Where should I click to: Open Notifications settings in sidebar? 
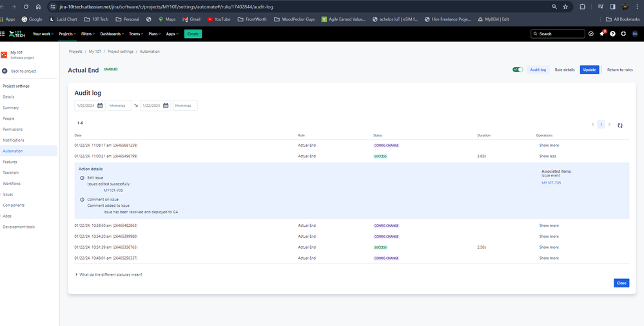[14, 140]
